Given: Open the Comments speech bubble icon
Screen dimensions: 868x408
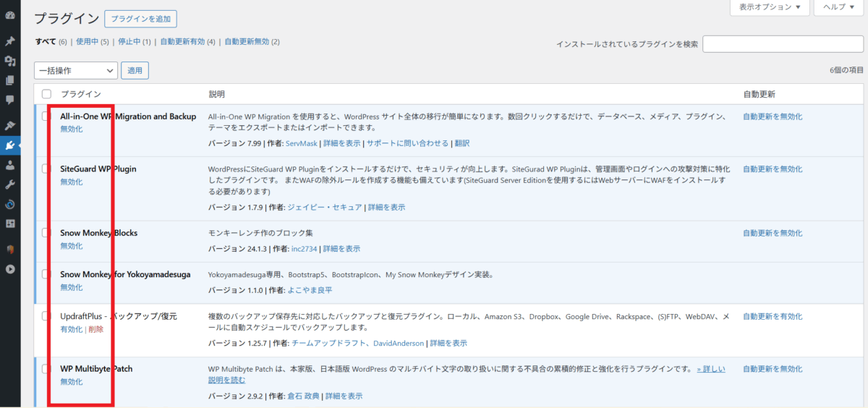Looking at the screenshot, I should tap(10, 99).
